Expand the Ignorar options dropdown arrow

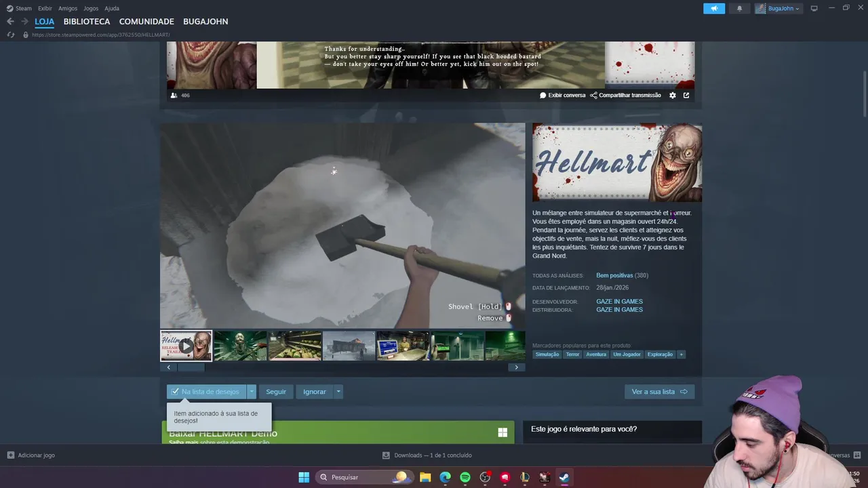point(338,392)
